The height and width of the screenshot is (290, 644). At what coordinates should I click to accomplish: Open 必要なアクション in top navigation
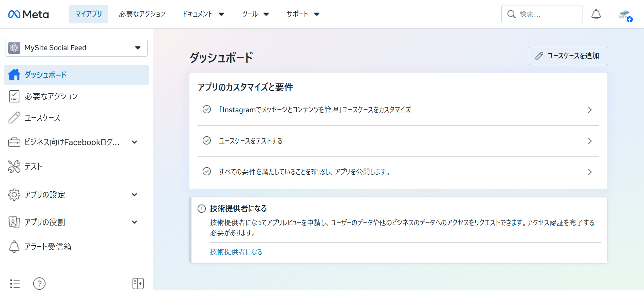coord(142,14)
